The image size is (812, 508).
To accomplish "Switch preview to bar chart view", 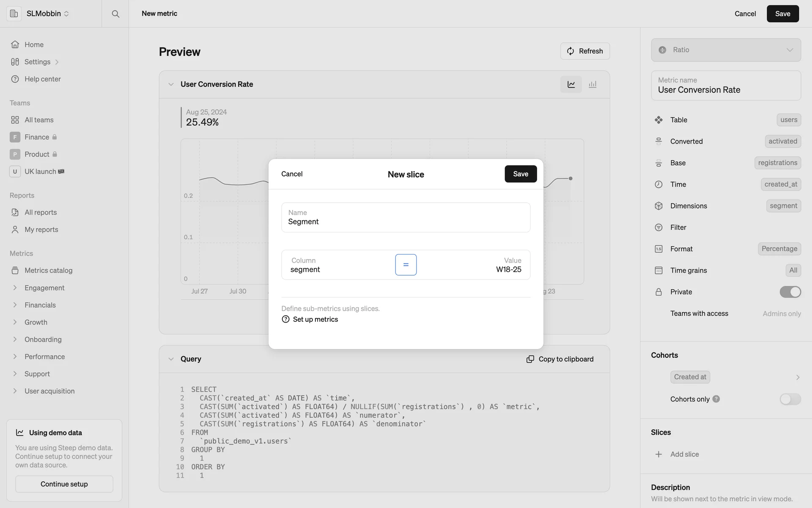I will coord(593,84).
